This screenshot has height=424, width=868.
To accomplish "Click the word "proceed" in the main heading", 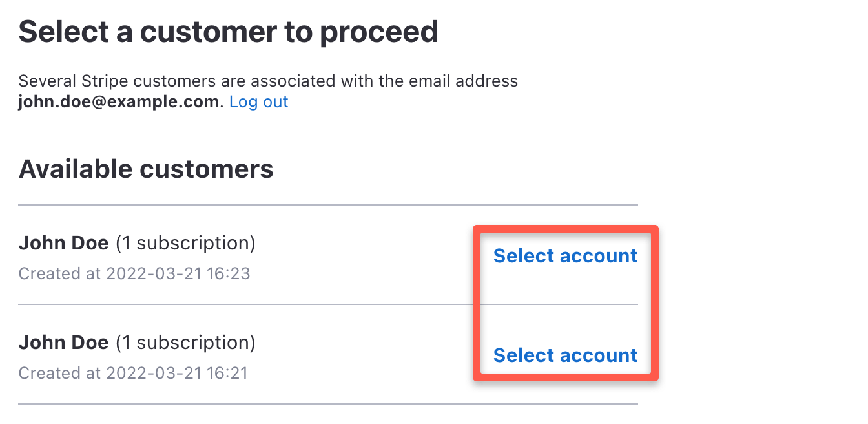I will [379, 31].
